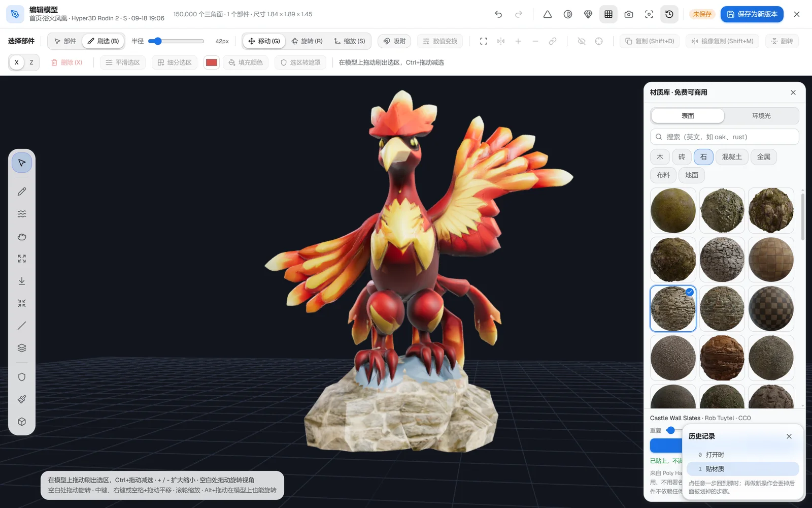Take a screenshot with the camera icon
Screen dimensions: 812x508
point(629,14)
